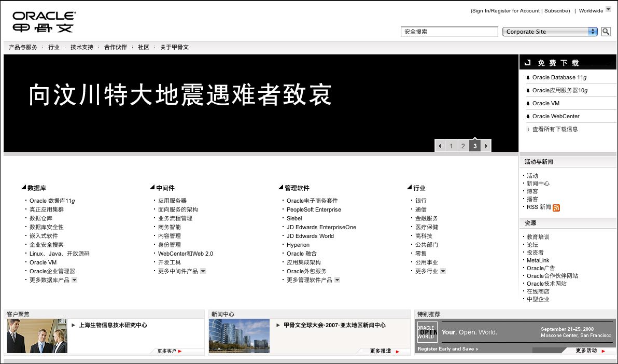Expand 更多中间件产品 dropdown

pos(203,271)
